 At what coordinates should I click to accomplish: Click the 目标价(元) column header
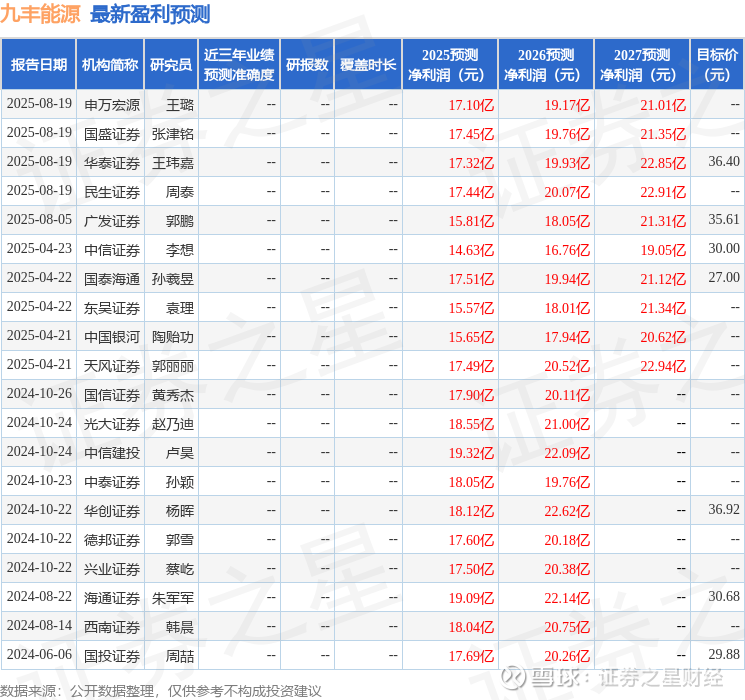[x=716, y=65]
